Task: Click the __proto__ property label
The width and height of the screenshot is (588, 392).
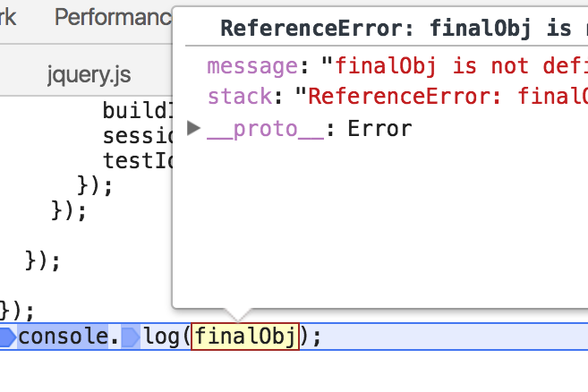Action: pyautogui.click(x=264, y=129)
